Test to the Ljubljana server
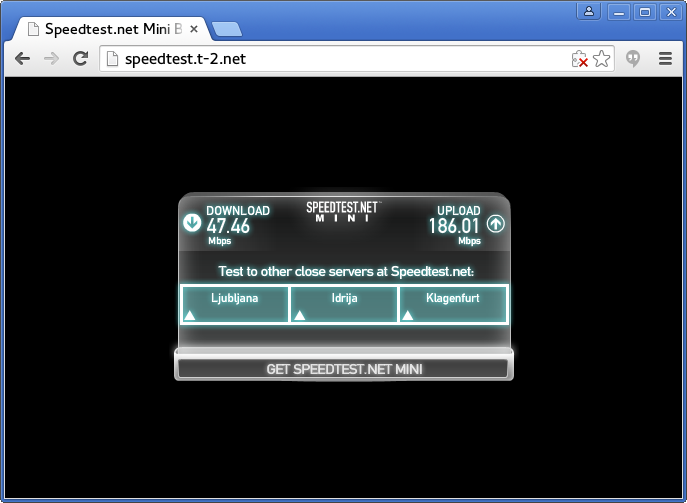The image size is (687, 503). [234, 305]
